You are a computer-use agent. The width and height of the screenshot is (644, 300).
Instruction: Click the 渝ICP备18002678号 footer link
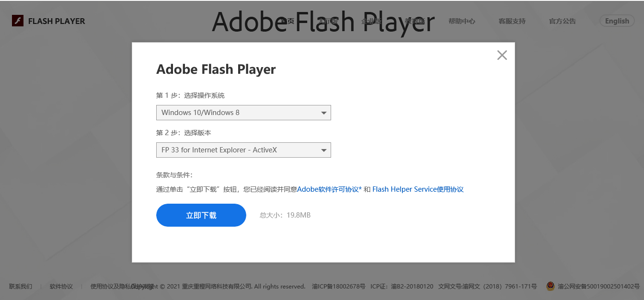point(339,287)
